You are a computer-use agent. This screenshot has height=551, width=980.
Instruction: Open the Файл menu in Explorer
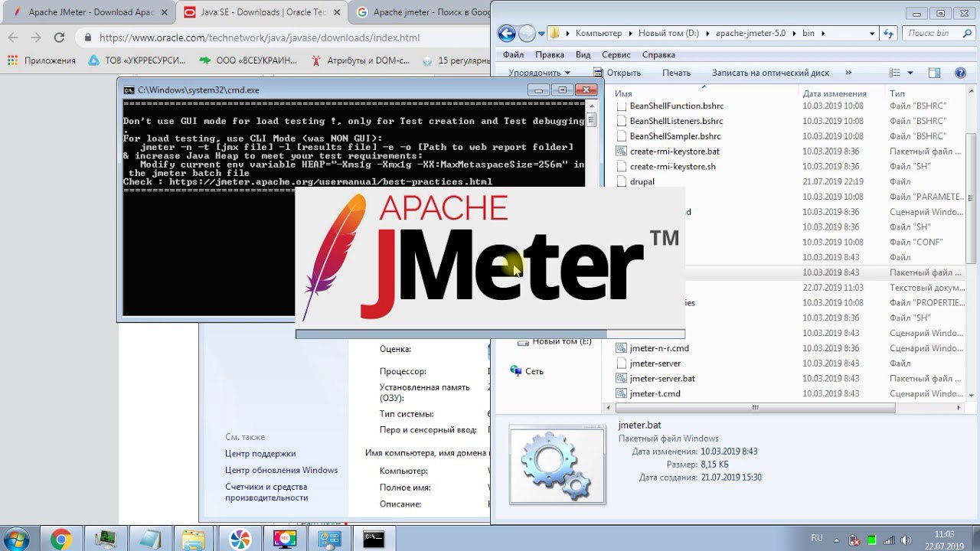[x=513, y=55]
